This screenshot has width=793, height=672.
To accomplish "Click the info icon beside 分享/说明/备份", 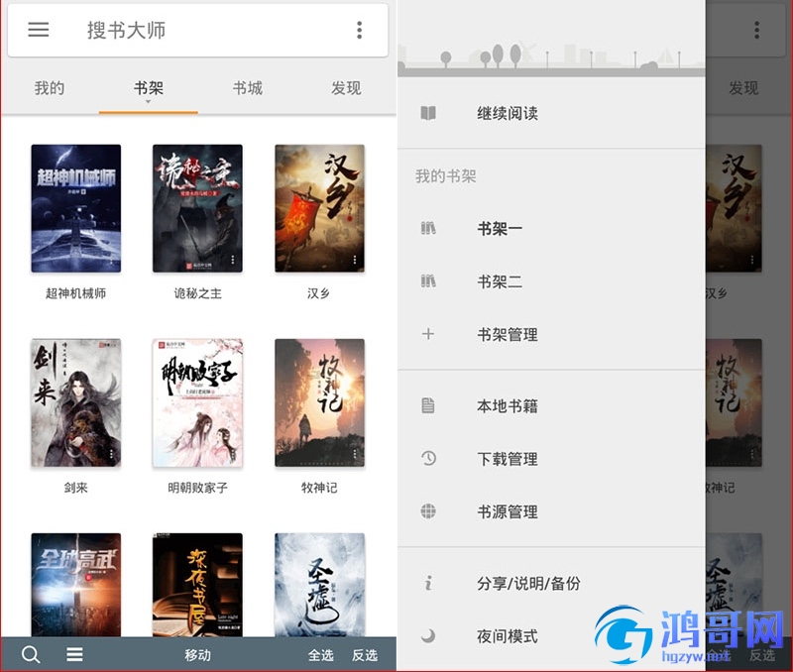I will point(428,583).
